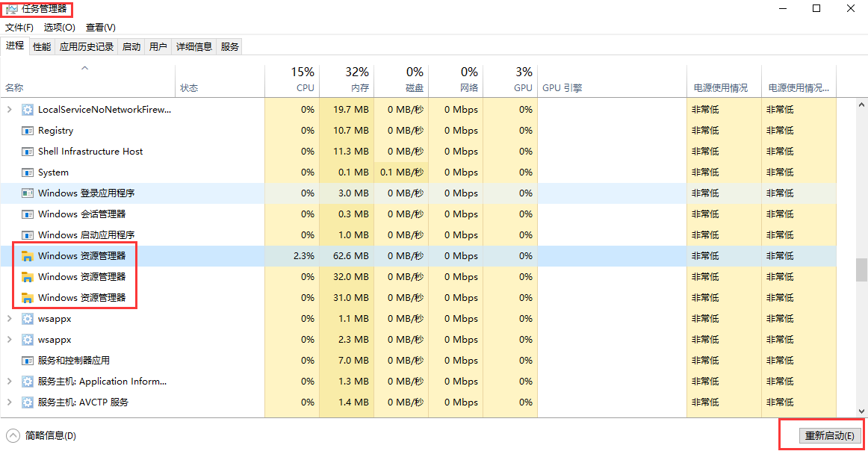Sort by 网络 column header
Image resolution: width=868 pixels, height=454 pixels.
pyautogui.click(x=456, y=81)
